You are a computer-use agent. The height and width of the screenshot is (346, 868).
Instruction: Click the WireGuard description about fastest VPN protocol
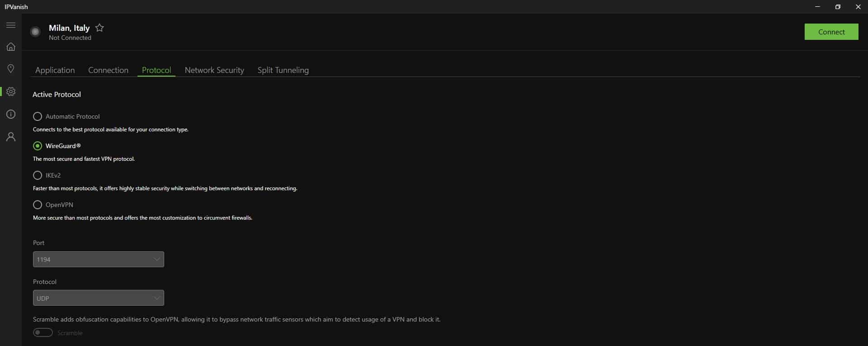[84, 159]
